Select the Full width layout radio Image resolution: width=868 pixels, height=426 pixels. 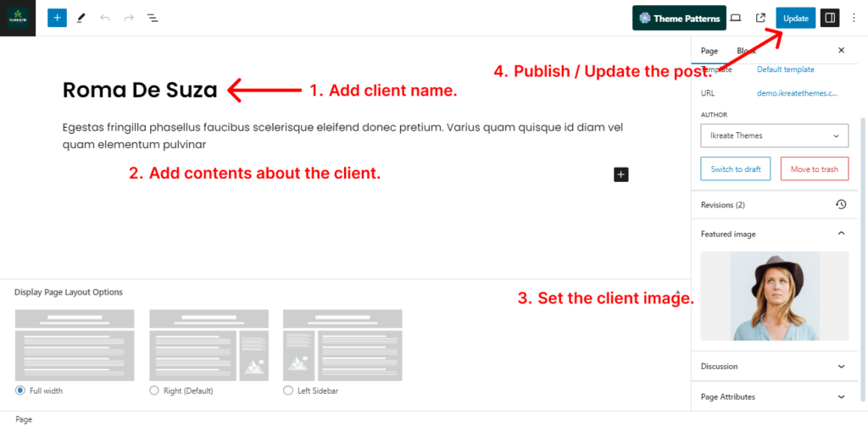(x=20, y=390)
